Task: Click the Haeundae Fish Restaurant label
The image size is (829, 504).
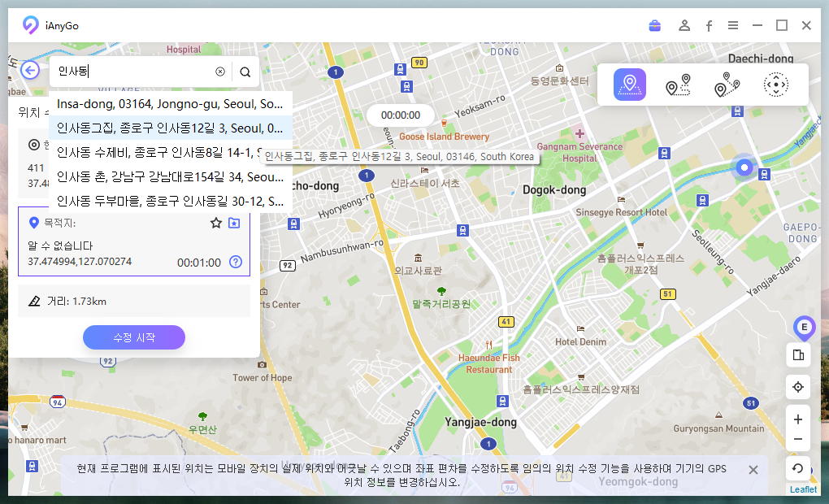Action: click(x=489, y=364)
